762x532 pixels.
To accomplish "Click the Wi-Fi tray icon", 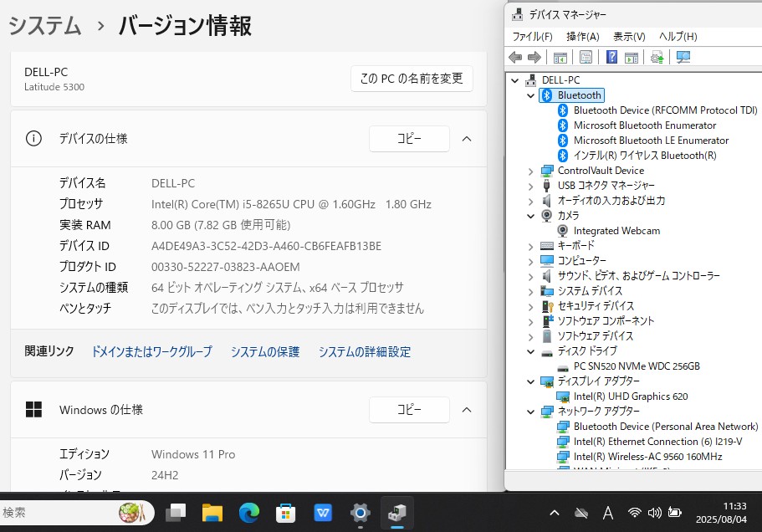I will pyautogui.click(x=634, y=513).
